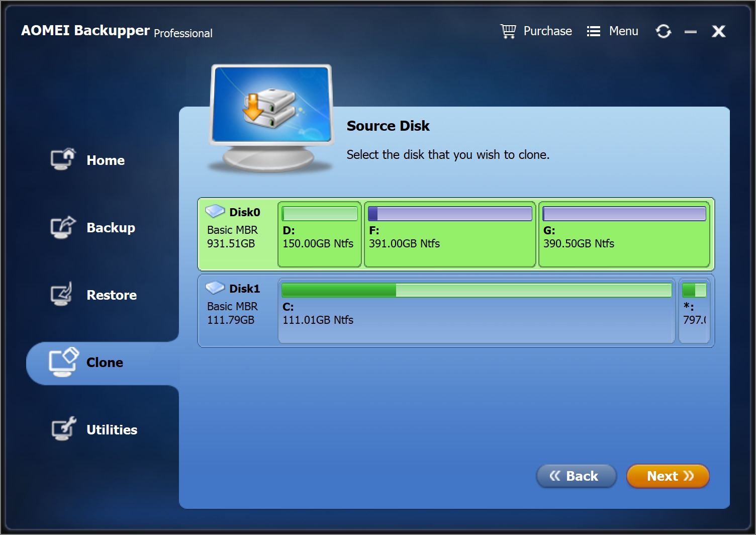This screenshot has width=756, height=535.
Task: Go Back to previous step
Action: (x=577, y=476)
